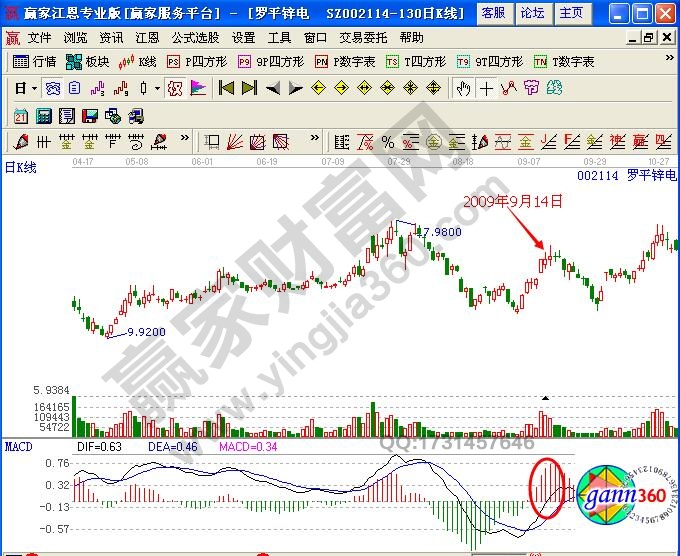Open the 交易委托 menu

[x=362, y=37]
